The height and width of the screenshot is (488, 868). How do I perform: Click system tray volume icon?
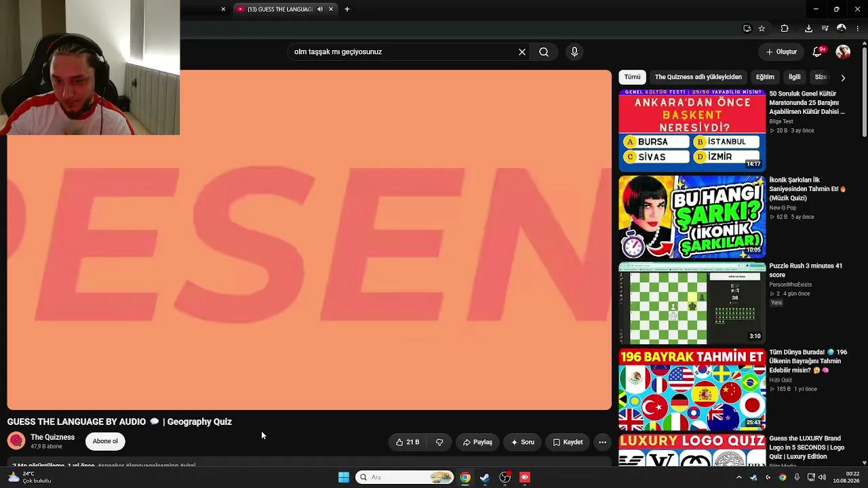pos(823,477)
